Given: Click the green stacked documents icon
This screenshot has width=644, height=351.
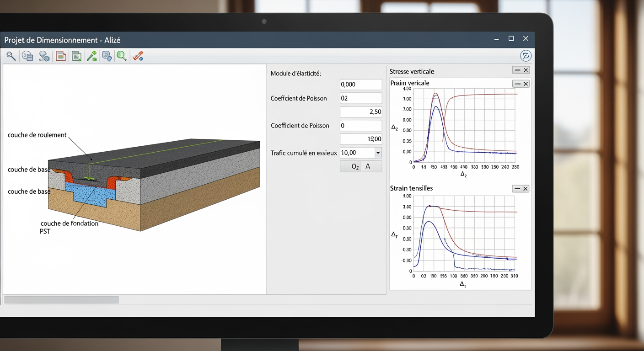Looking at the screenshot, I should 76,56.
